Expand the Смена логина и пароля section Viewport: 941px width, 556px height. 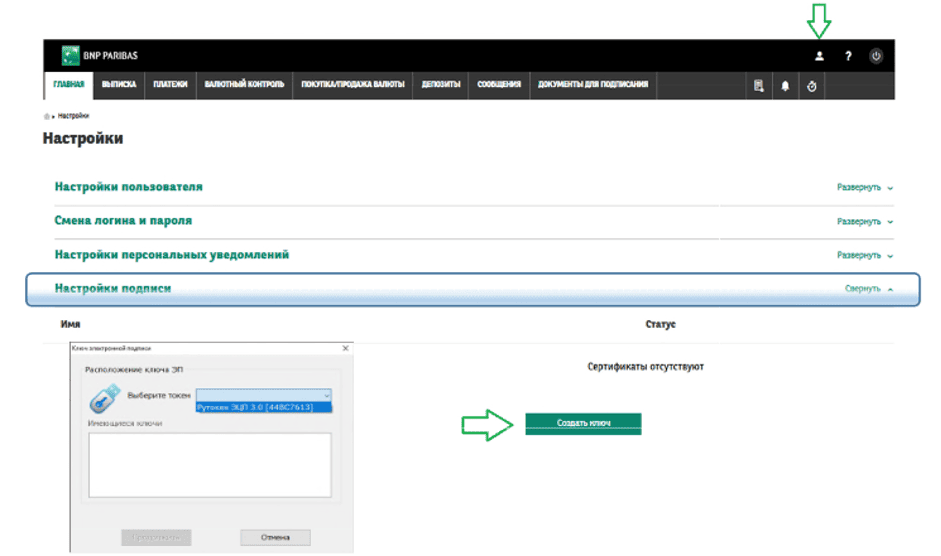pos(864,221)
